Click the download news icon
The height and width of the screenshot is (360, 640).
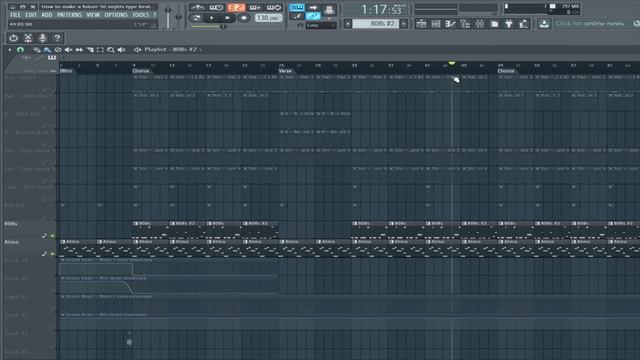coord(544,24)
